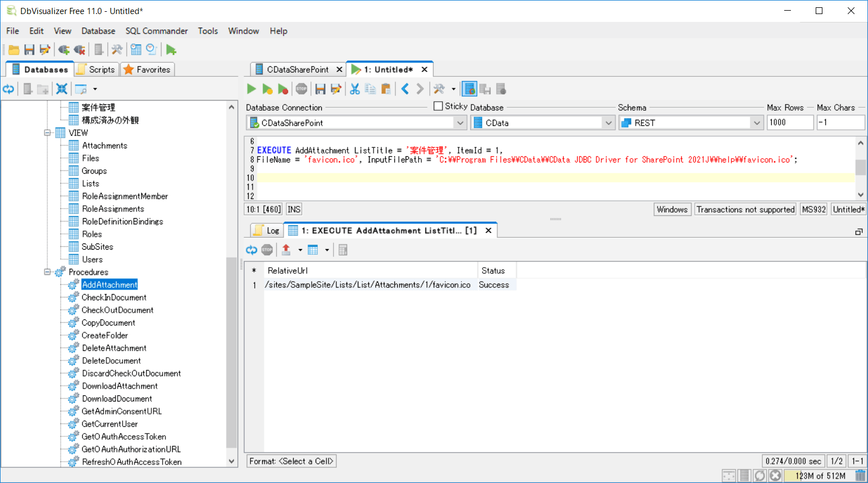This screenshot has height=483, width=868.
Task: Edit the Max Rows input field
Action: coord(790,122)
